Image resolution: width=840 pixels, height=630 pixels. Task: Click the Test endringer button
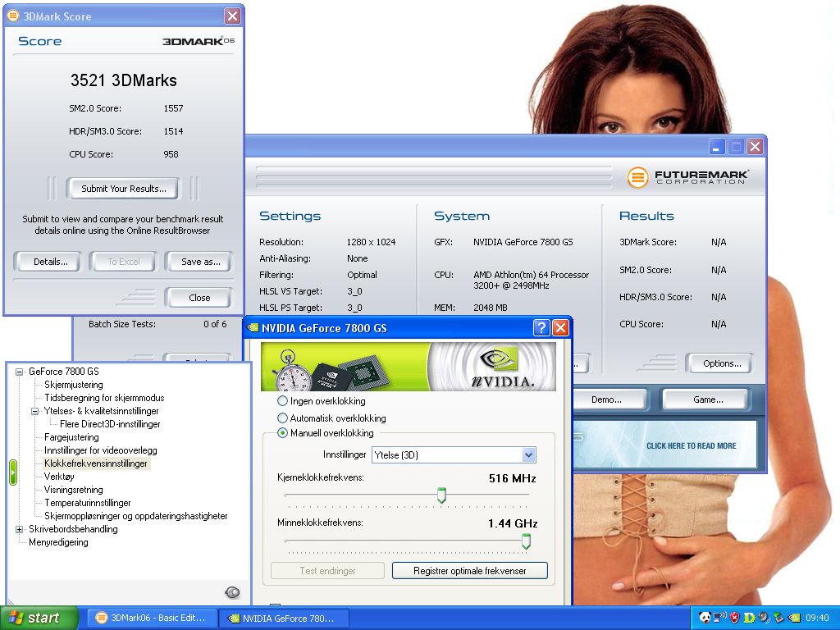coord(328,571)
